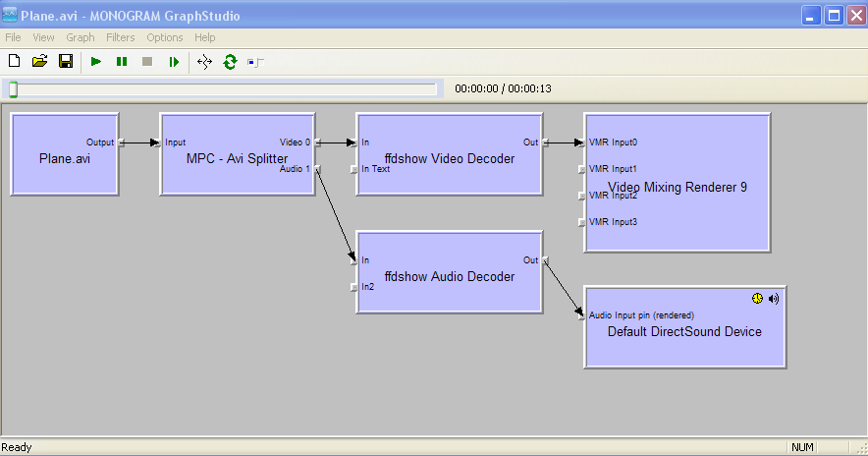Open the Filters menu
The height and width of the screenshot is (456, 868).
click(x=120, y=37)
